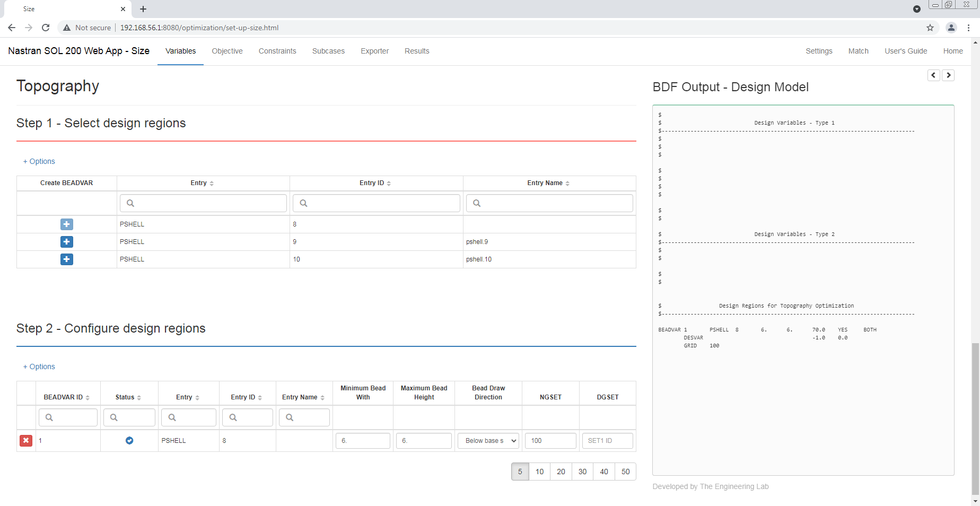Open browser profile menu
The image size is (980, 506).
click(951, 28)
